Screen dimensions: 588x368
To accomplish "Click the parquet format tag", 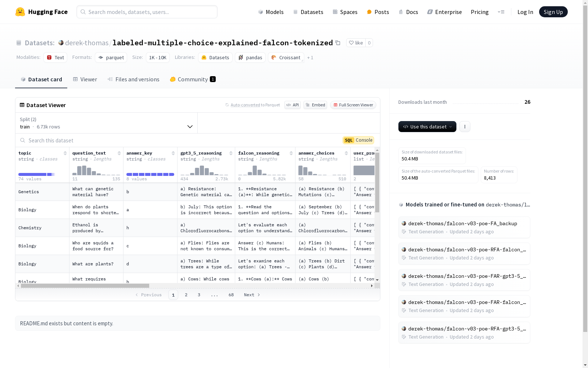I will [111, 57].
